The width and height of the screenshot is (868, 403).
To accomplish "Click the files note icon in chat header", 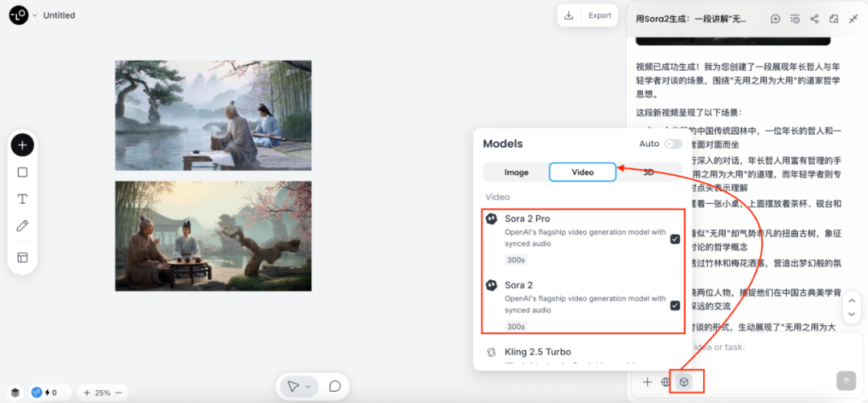I will 833,18.
